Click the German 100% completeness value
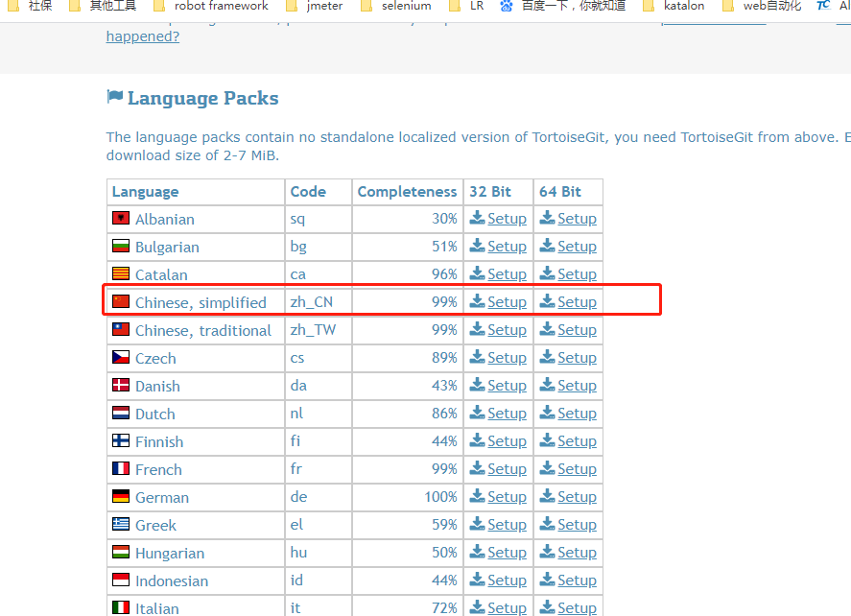 click(x=440, y=497)
